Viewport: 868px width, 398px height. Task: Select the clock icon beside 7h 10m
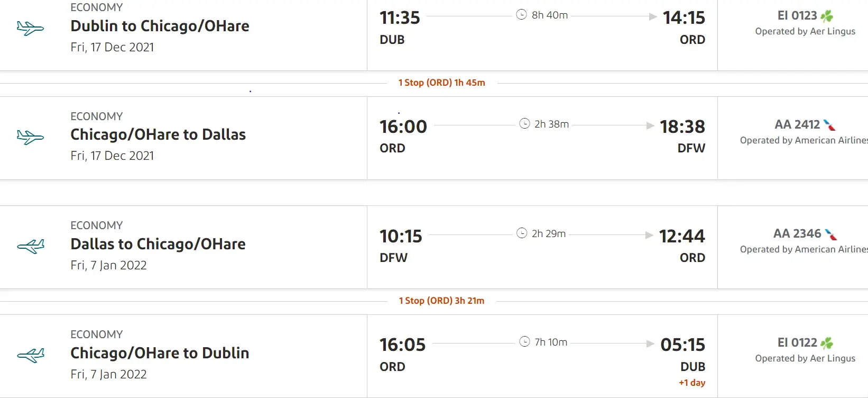coord(524,342)
